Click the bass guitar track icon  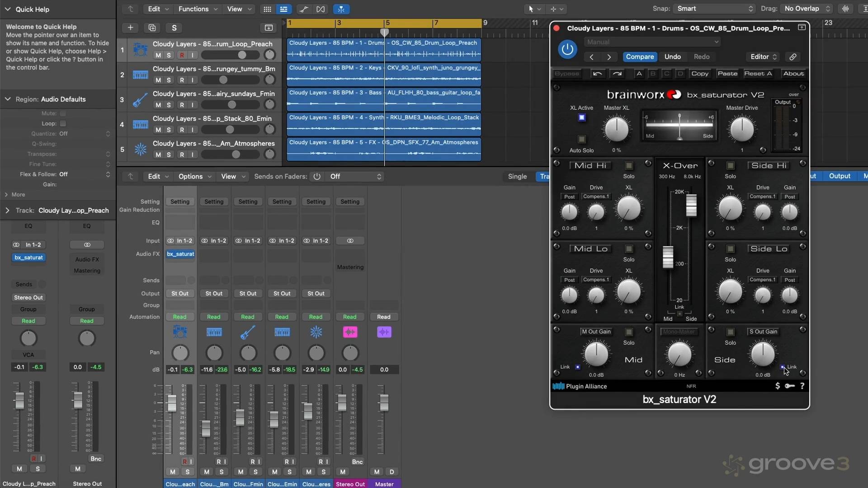(x=140, y=99)
